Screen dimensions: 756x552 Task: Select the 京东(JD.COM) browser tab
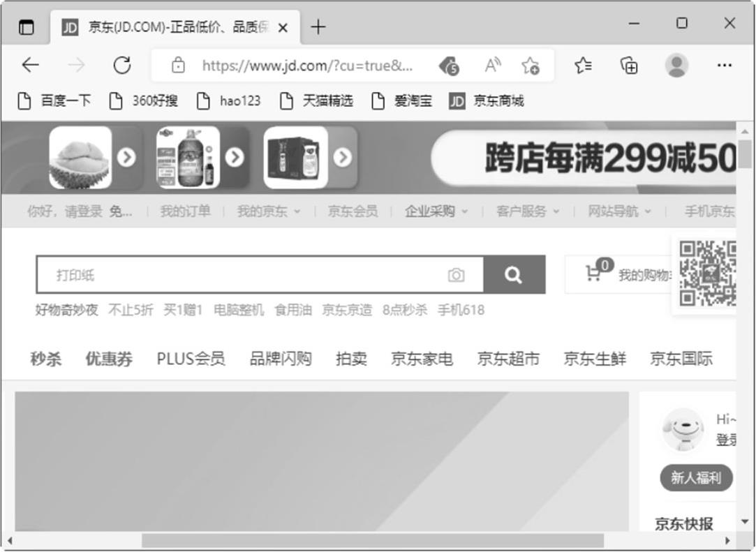[x=175, y=27]
